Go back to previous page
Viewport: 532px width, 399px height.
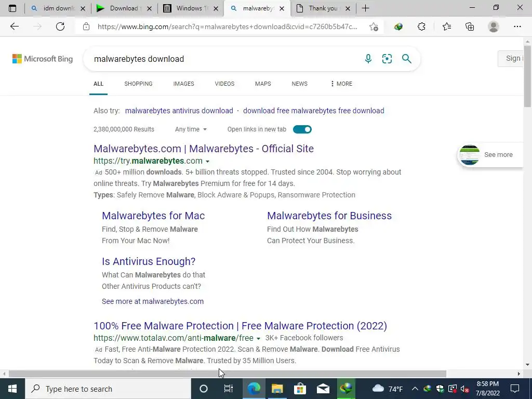click(14, 26)
